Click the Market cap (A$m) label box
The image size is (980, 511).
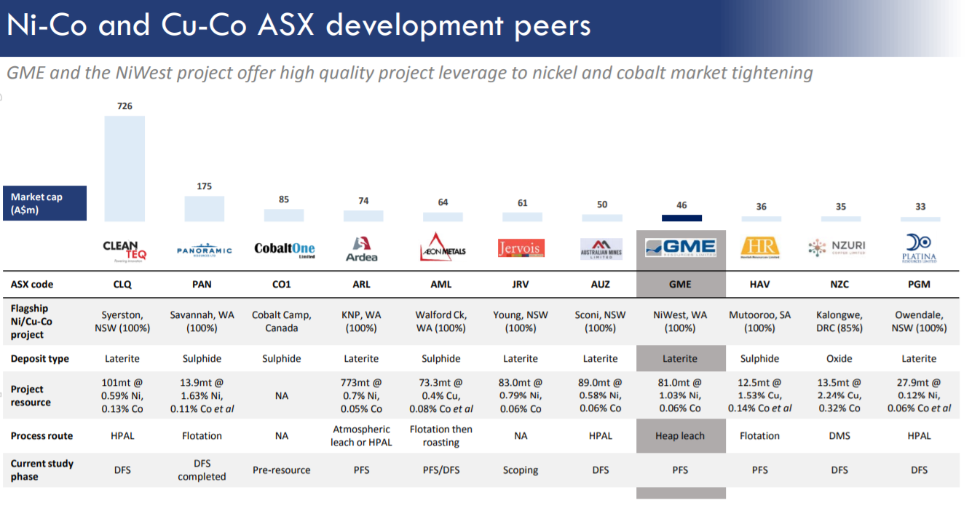(45, 203)
